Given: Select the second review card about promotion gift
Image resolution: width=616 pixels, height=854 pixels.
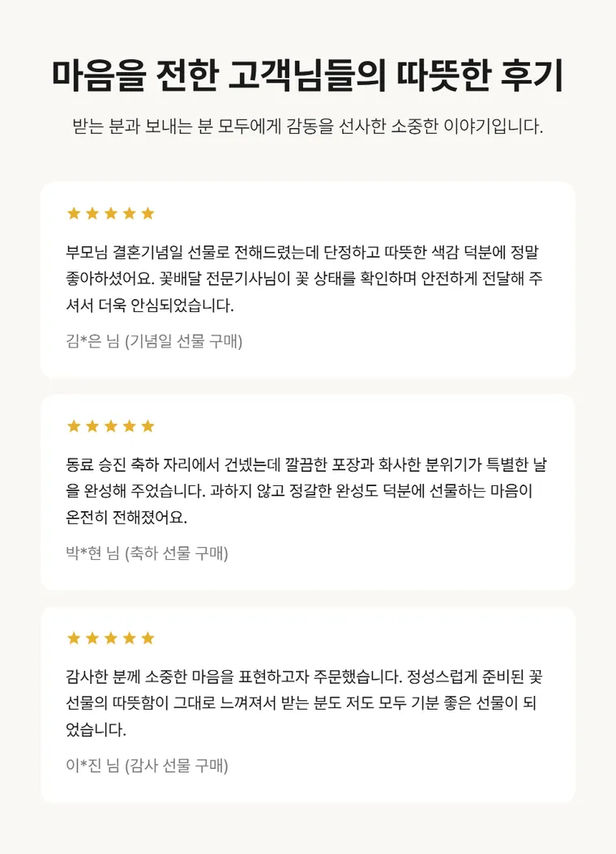Looking at the screenshot, I should pos(308,493).
